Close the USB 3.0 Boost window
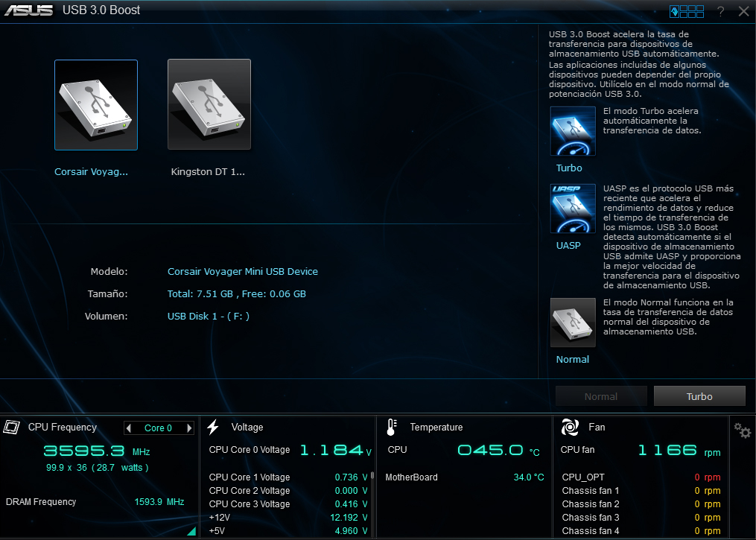 pos(744,12)
